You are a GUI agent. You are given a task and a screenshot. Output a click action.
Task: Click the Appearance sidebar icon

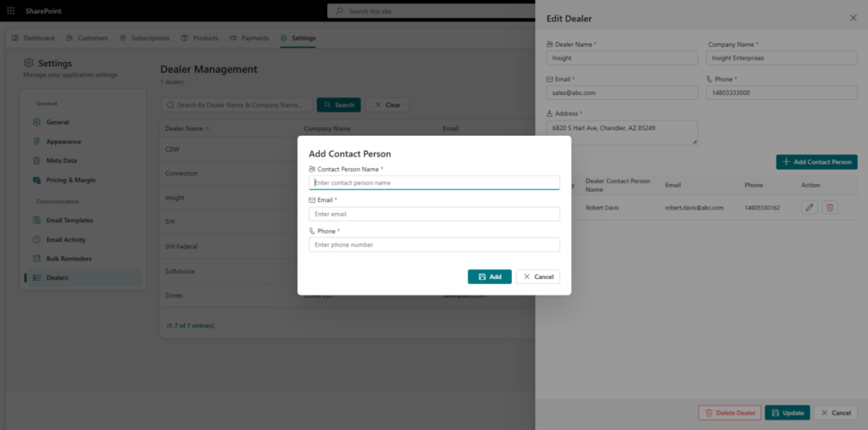click(x=36, y=142)
